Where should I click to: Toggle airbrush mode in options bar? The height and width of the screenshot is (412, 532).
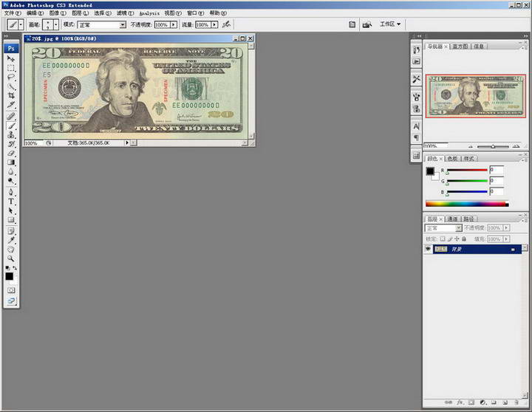tap(226, 24)
